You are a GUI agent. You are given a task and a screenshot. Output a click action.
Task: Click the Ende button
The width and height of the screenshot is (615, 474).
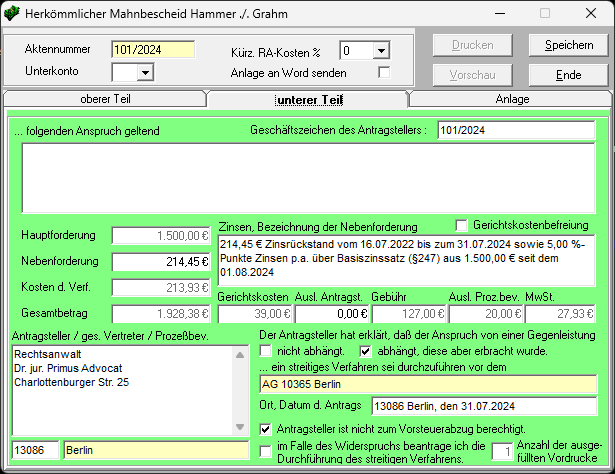tap(568, 75)
